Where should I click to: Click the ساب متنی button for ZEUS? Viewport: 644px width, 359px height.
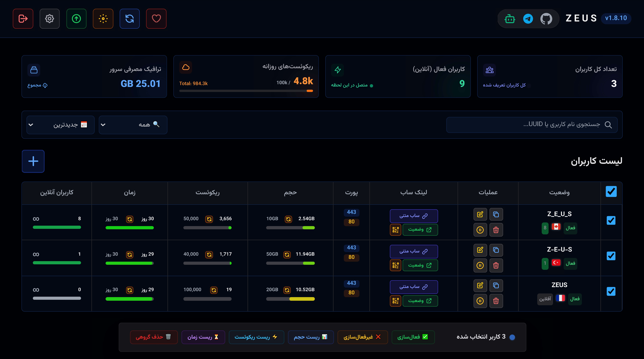tap(414, 287)
